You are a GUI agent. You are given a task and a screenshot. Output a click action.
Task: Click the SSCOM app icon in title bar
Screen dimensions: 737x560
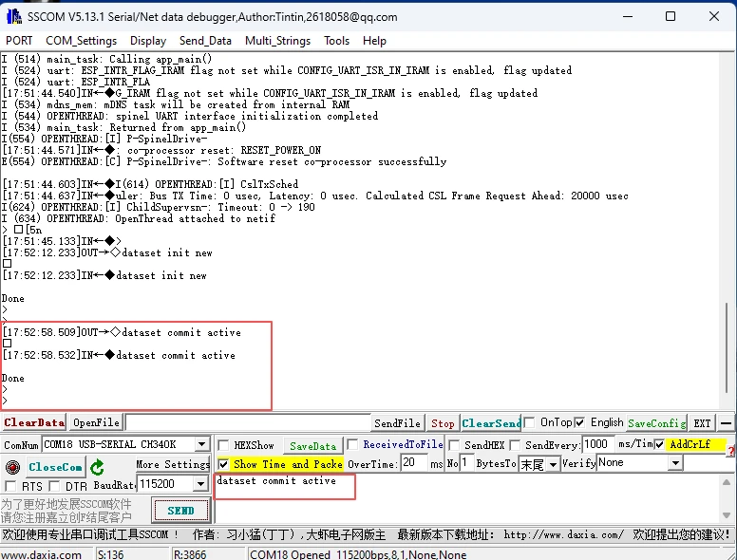point(11,16)
